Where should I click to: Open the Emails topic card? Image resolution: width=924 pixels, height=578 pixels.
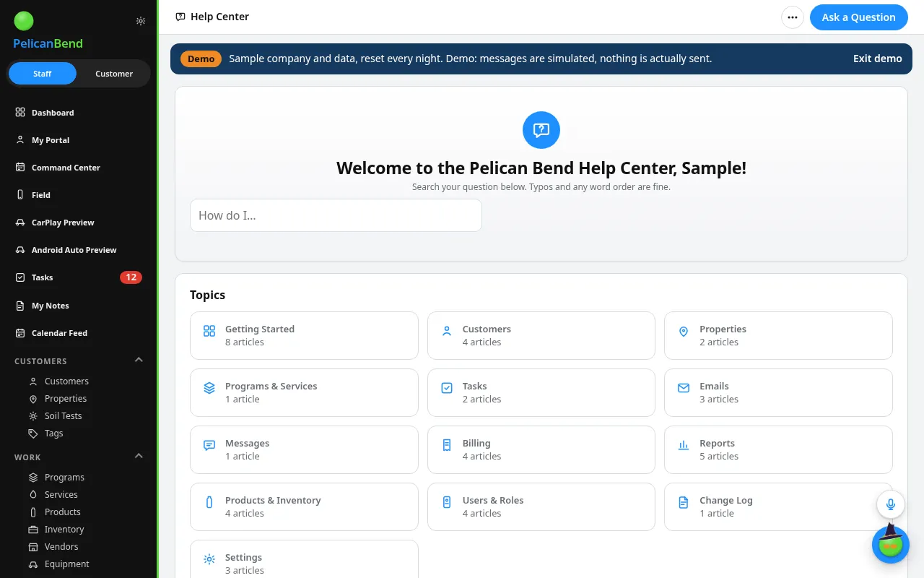[x=778, y=392]
